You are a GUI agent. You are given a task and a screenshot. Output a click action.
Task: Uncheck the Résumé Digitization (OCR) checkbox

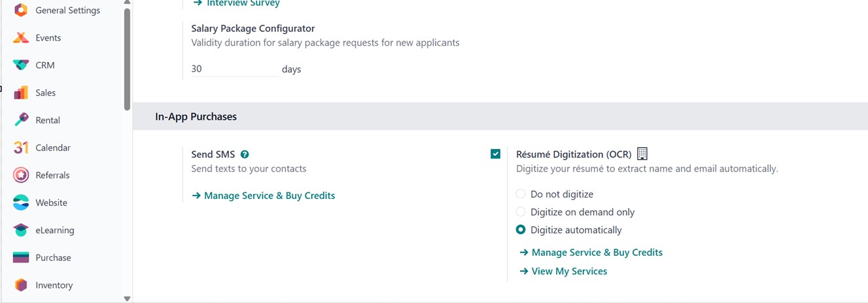coord(495,154)
